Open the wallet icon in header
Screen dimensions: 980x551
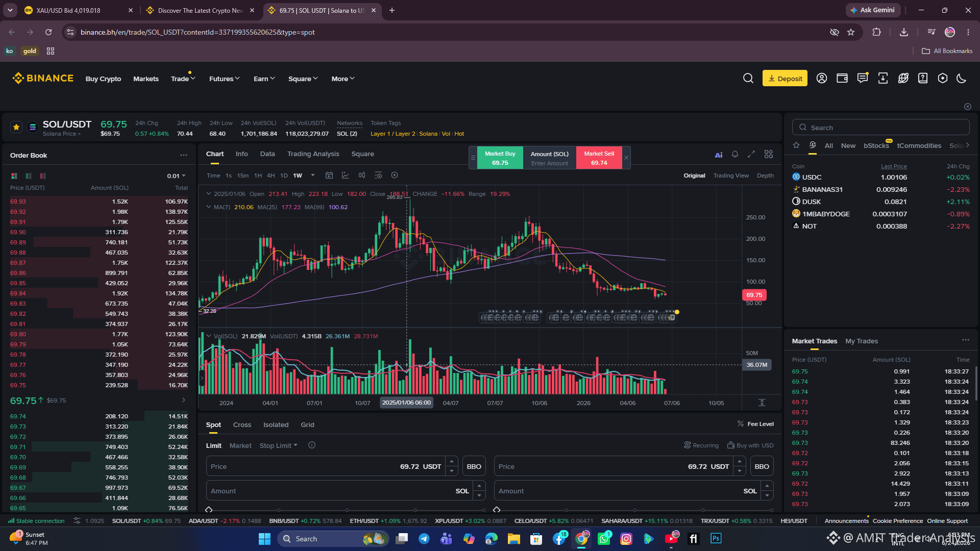(842, 78)
